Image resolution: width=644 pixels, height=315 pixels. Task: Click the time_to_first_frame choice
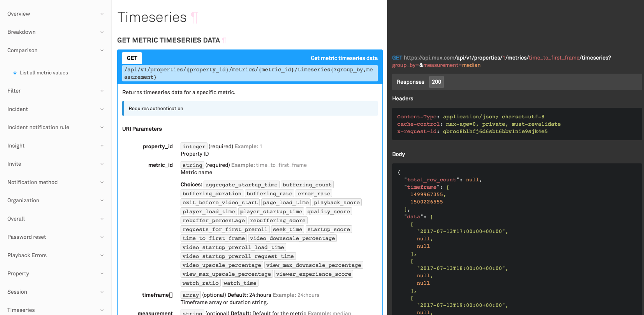click(x=213, y=238)
